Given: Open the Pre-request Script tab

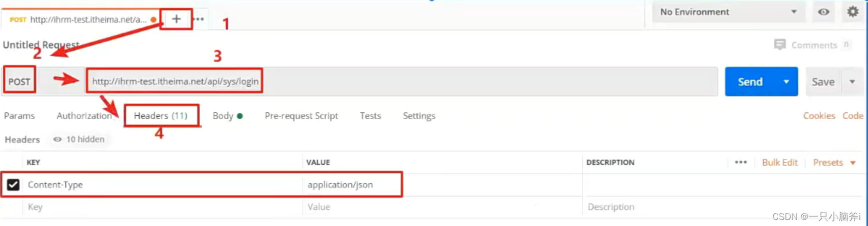Looking at the screenshot, I should 301,116.
